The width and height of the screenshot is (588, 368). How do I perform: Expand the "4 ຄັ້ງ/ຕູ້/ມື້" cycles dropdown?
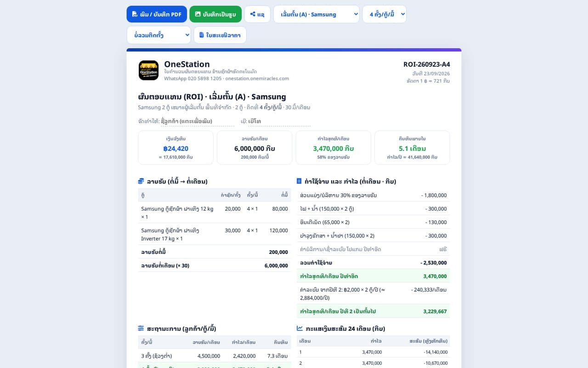[x=384, y=14]
